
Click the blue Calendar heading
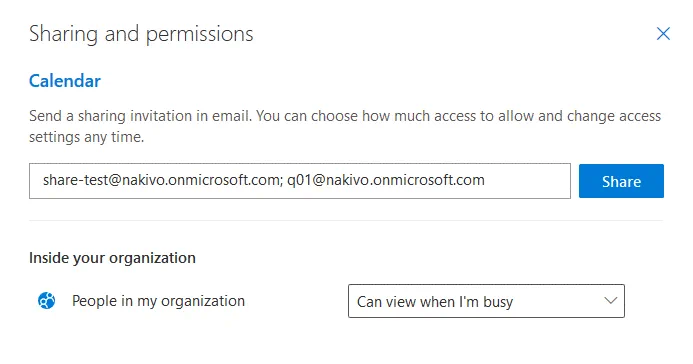pos(65,81)
